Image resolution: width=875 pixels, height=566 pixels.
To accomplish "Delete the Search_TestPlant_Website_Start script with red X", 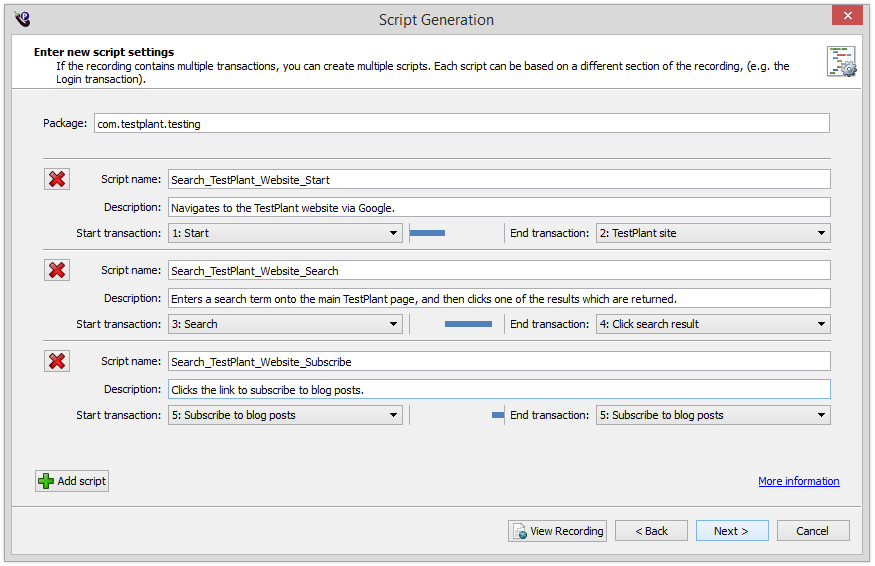I will (x=57, y=179).
